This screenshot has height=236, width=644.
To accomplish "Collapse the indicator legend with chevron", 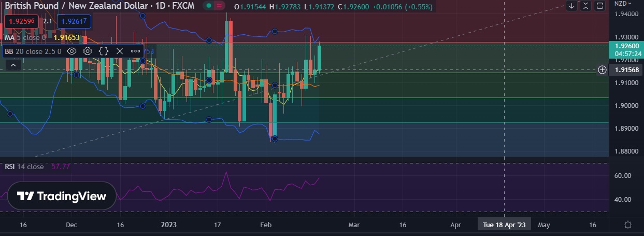I will click(x=13, y=65).
